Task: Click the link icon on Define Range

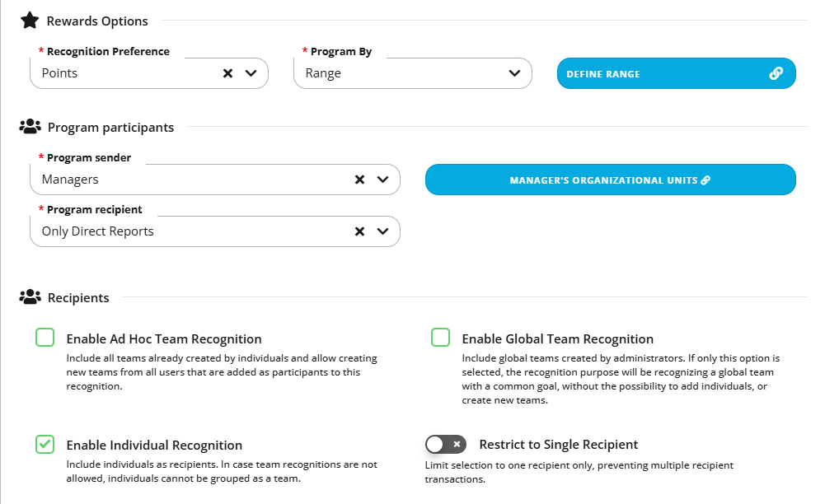Action: (x=776, y=73)
